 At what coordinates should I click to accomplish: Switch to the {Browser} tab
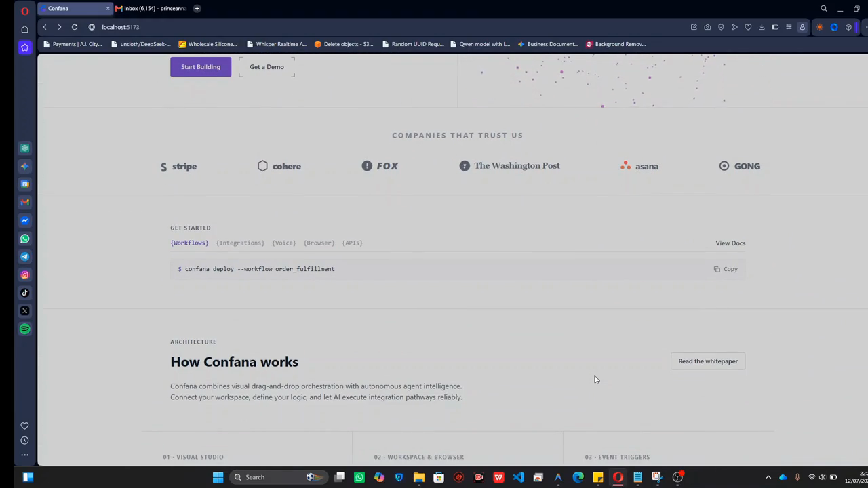pos(319,243)
